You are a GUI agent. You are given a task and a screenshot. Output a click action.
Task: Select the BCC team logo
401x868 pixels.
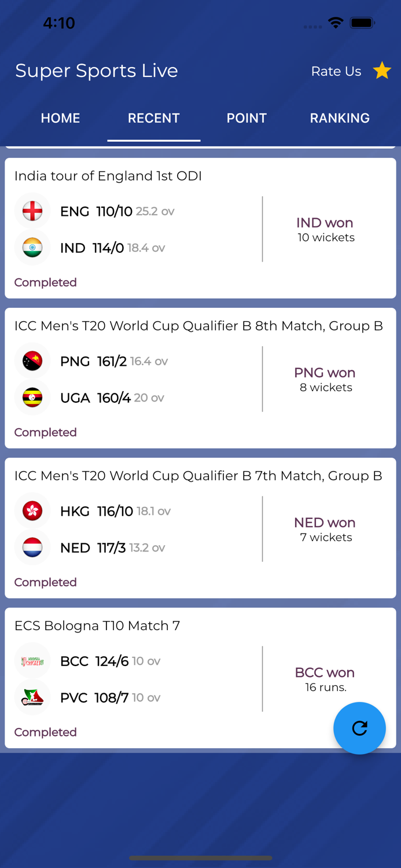(x=32, y=661)
